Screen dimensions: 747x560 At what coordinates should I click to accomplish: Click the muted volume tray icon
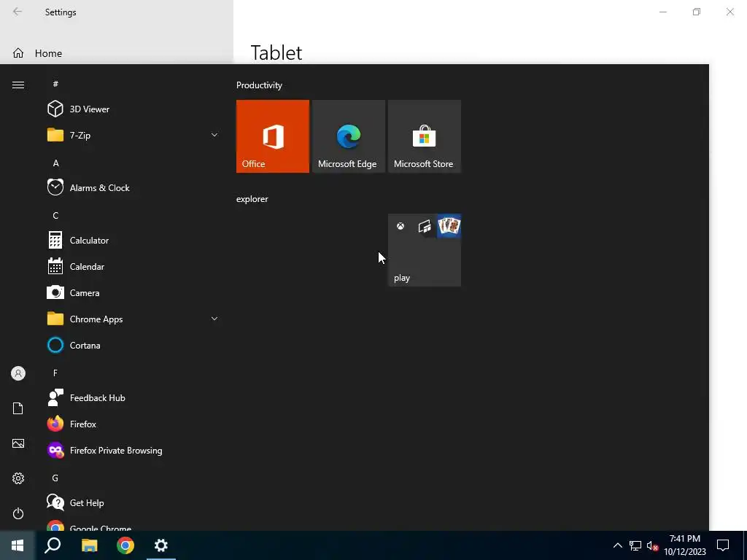coord(653,545)
